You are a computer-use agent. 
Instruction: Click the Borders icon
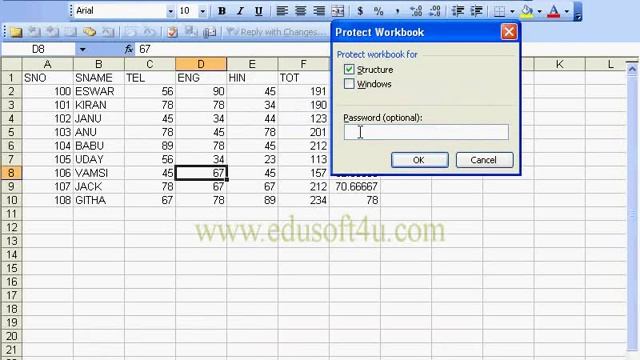499,11
